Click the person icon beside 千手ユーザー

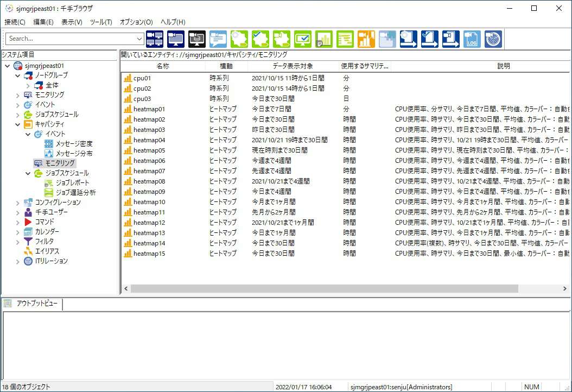coord(28,212)
